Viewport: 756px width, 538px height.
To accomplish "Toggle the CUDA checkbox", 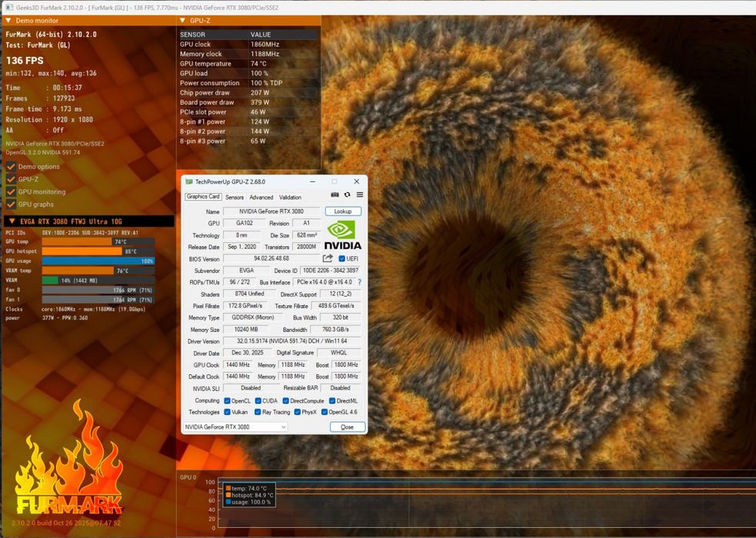I will [x=258, y=400].
